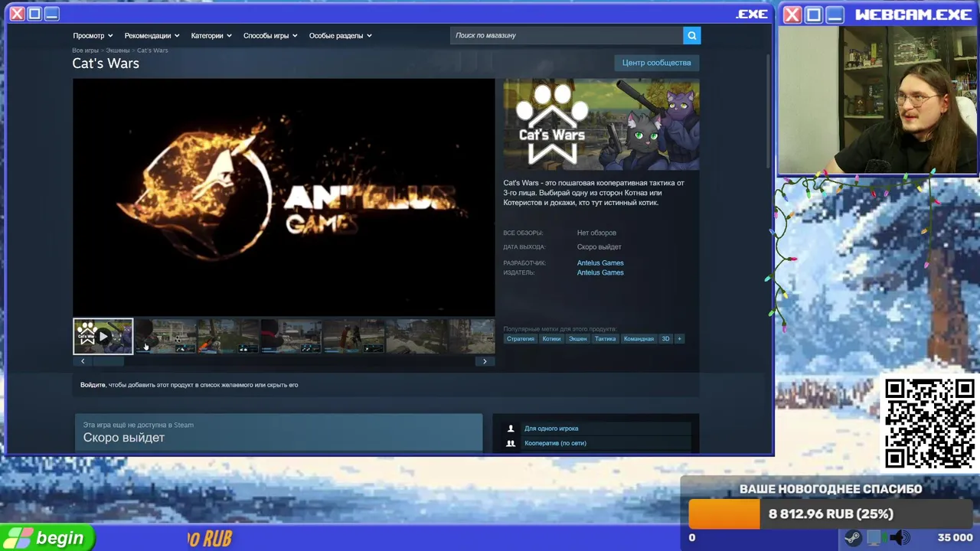980x551 pixels.
Task: Click the donation goal progress bar
Action: (830, 514)
